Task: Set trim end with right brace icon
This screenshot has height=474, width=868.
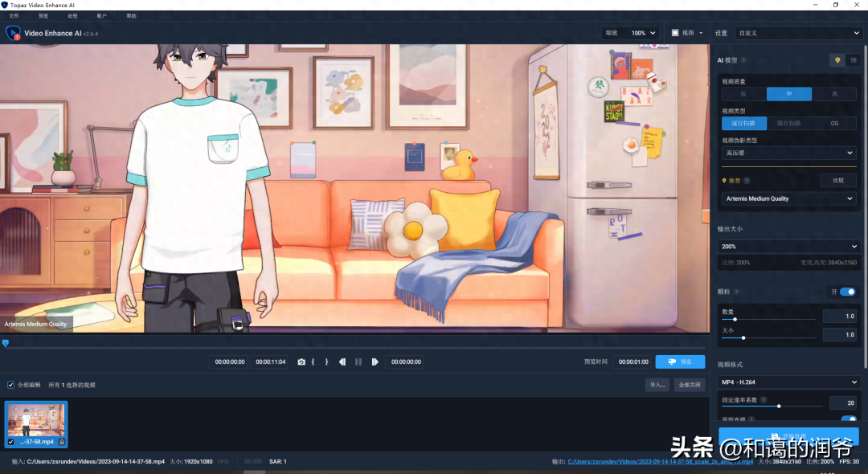Action: pyautogui.click(x=326, y=362)
